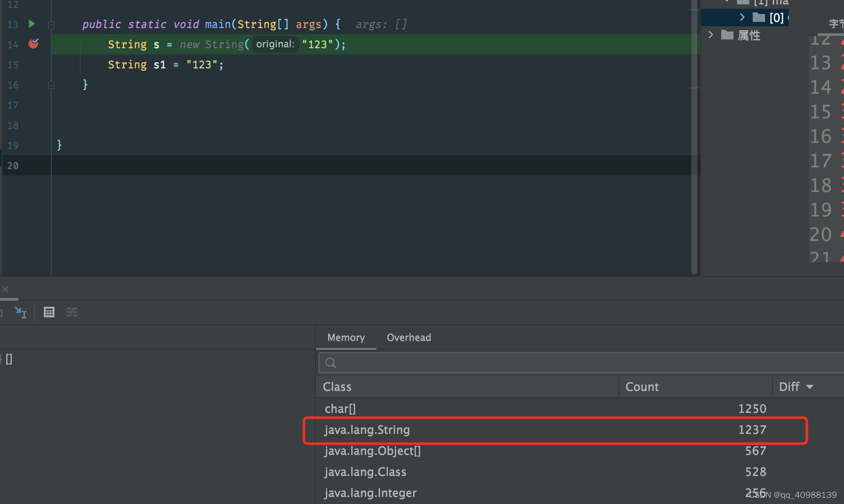This screenshot has height=504, width=844.
Task: Run main method using green gutter arrow
Action: (32, 24)
